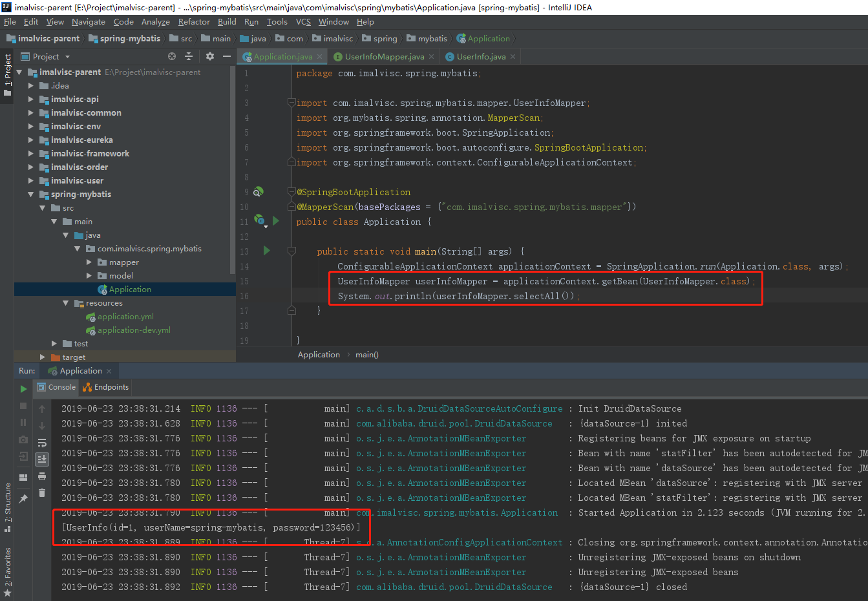The image size is (868, 601).
Task: Rerun the Application with green play icon
Action: [x=23, y=389]
